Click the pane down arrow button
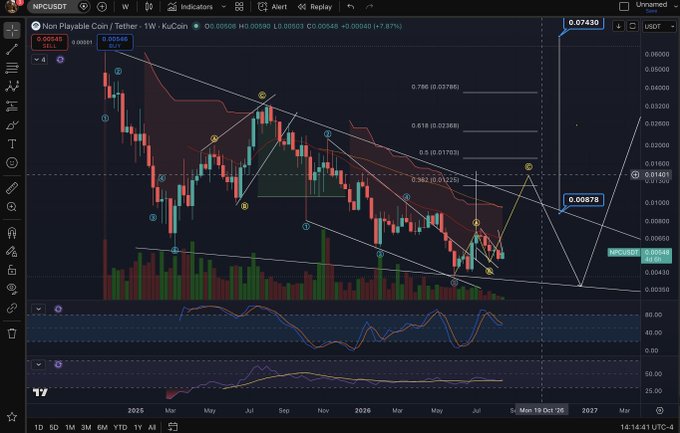Image resolution: width=680 pixels, height=433 pixels. [x=618, y=26]
